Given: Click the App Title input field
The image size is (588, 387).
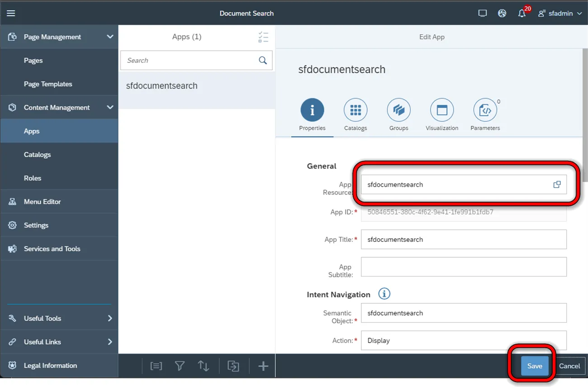Looking at the screenshot, I should (x=464, y=239).
